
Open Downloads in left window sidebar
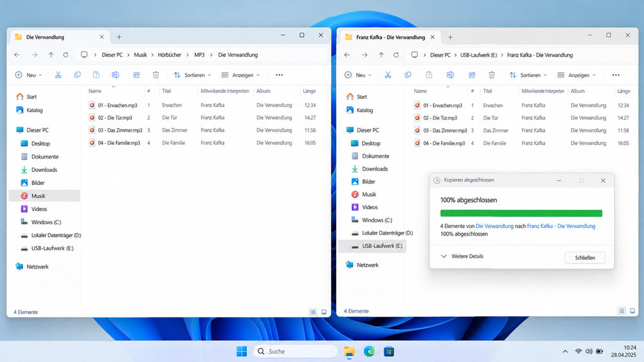click(x=44, y=169)
